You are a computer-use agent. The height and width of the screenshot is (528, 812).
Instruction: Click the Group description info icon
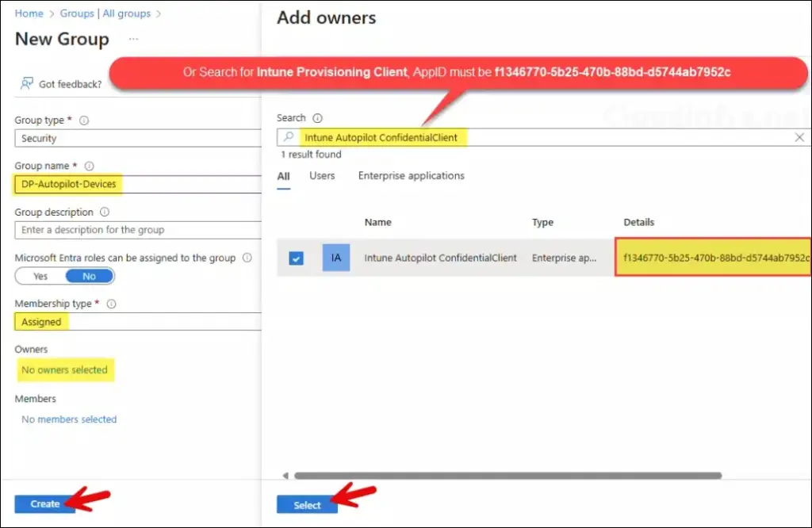click(105, 212)
